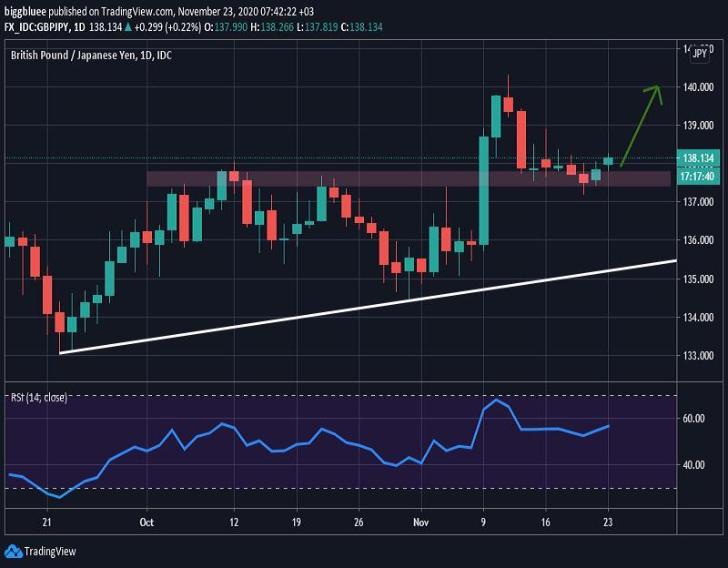Image resolution: width=728 pixels, height=568 pixels.
Task: Click the 135.000 price axis label
Action: coord(698,279)
